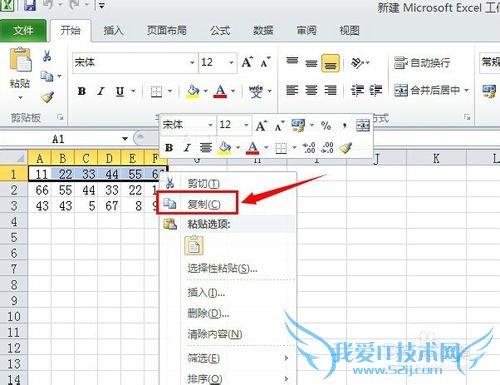
Task: Choose 选择性粘贴(S)... from context menu
Action: click(228, 269)
